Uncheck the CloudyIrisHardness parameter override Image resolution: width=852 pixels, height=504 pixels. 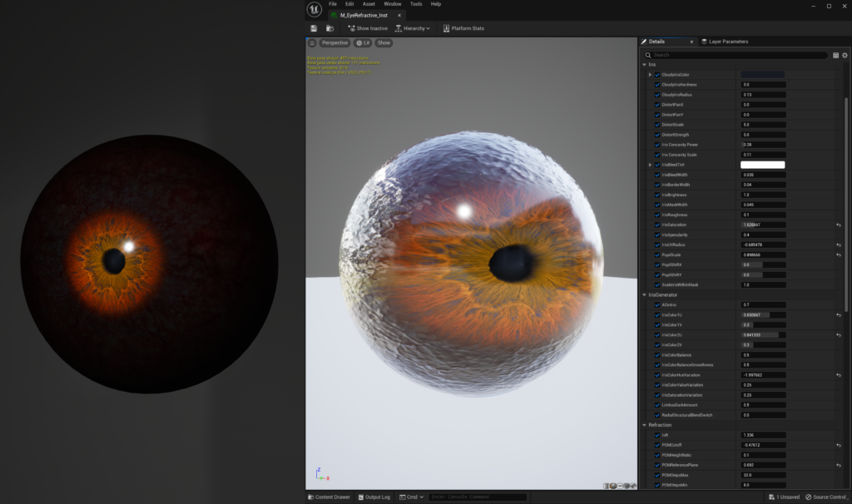(x=657, y=85)
